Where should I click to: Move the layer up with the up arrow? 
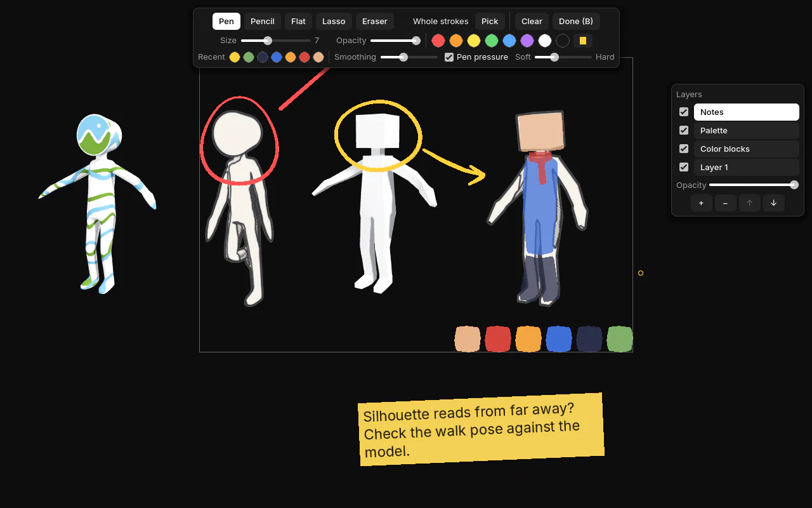pyautogui.click(x=749, y=203)
